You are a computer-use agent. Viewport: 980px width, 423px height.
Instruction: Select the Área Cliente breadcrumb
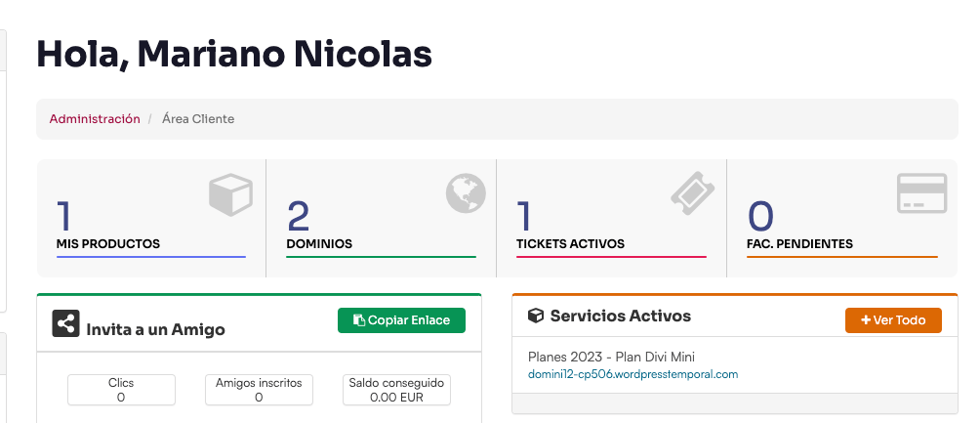[x=198, y=119]
